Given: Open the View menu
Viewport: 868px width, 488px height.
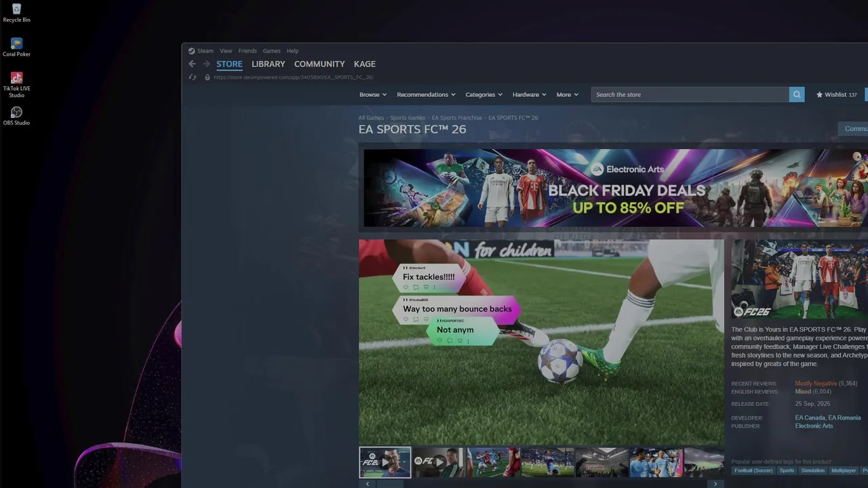Looking at the screenshot, I should pos(226,51).
